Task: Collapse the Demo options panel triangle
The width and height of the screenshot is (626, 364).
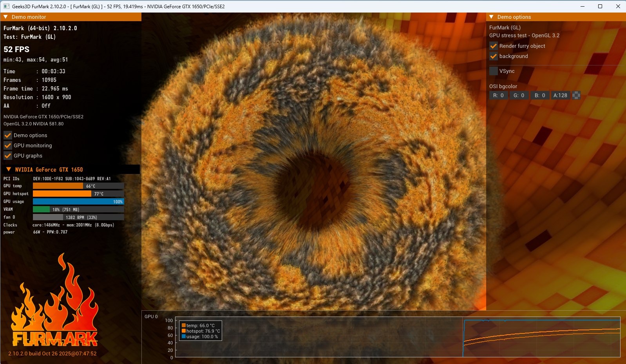Action: (491, 17)
